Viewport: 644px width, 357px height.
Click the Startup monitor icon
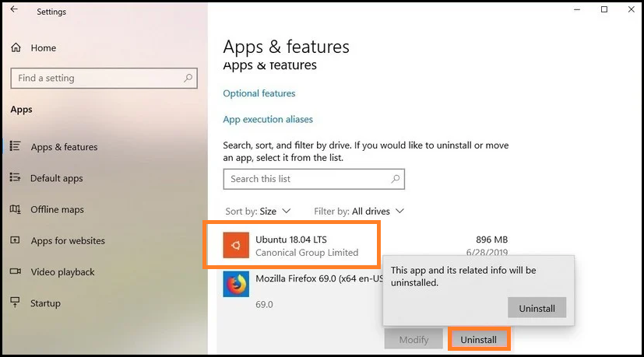[16, 303]
